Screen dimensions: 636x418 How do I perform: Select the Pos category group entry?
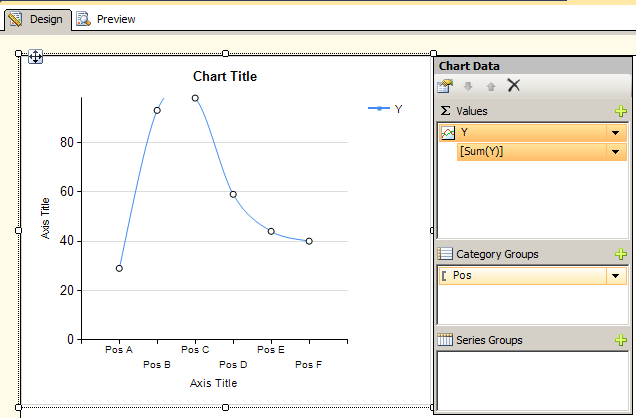[x=533, y=276]
